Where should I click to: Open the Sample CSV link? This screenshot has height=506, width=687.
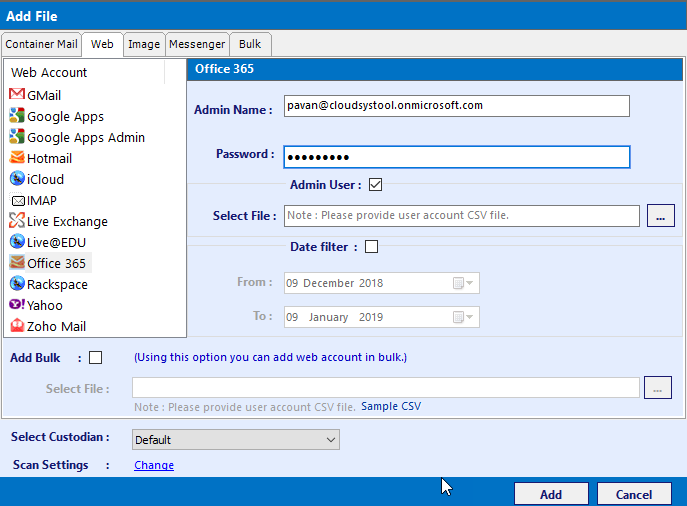pos(391,406)
